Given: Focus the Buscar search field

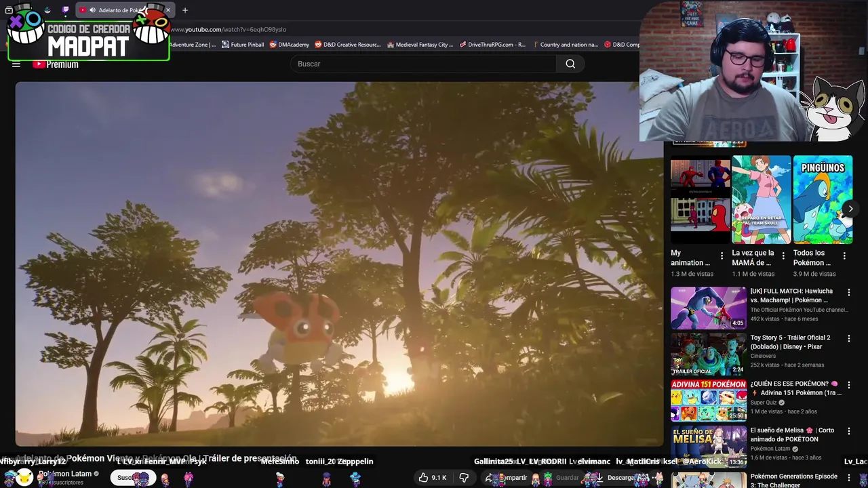Looking at the screenshot, I should [424, 64].
